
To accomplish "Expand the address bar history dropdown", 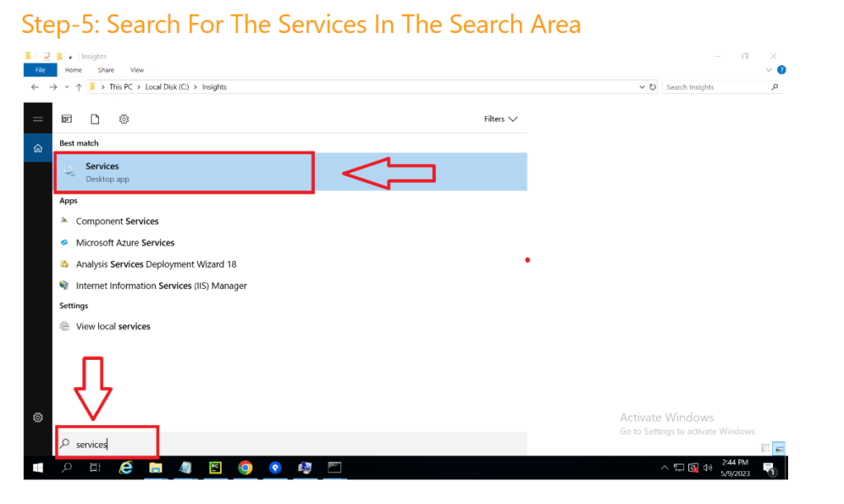I will point(642,87).
